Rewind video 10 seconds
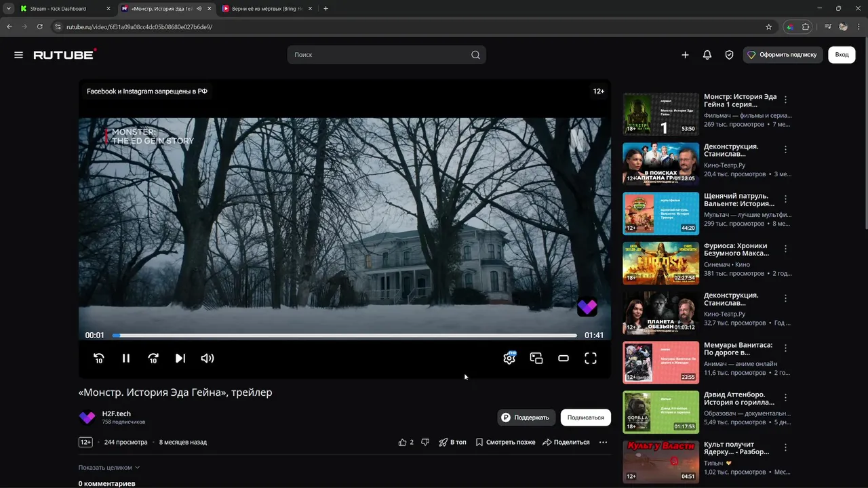The width and height of the screenshot is (868, 488). pos(99,359)
